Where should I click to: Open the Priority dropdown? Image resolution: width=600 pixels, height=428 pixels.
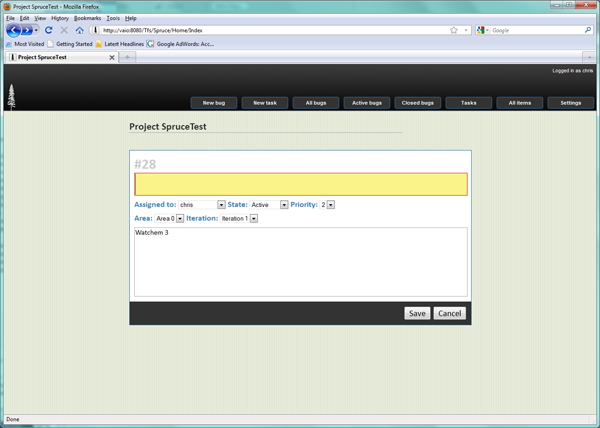[328, 205]
